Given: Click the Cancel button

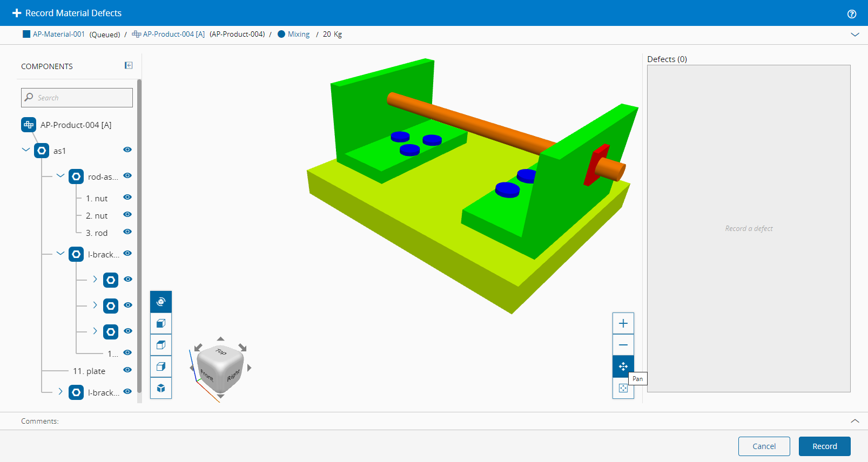Looking at the screenshot, I should click(764, 446).
